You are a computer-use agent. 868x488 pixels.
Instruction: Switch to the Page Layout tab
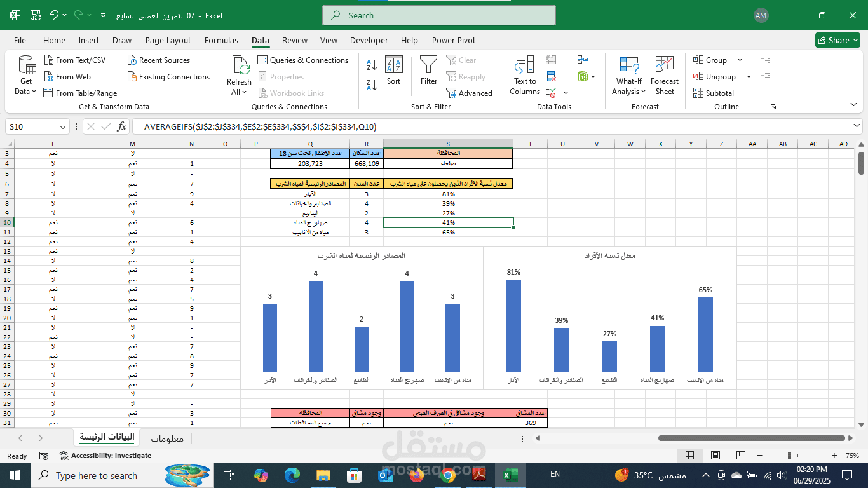pos(168,40)
